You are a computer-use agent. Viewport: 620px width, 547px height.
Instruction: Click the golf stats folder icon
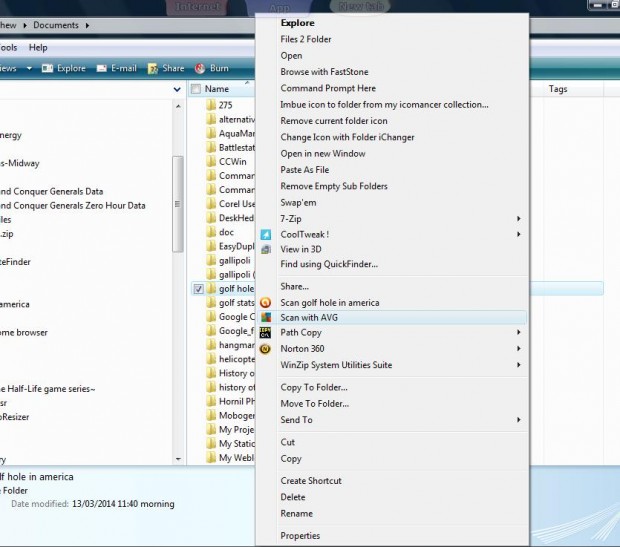coord(212,303)
